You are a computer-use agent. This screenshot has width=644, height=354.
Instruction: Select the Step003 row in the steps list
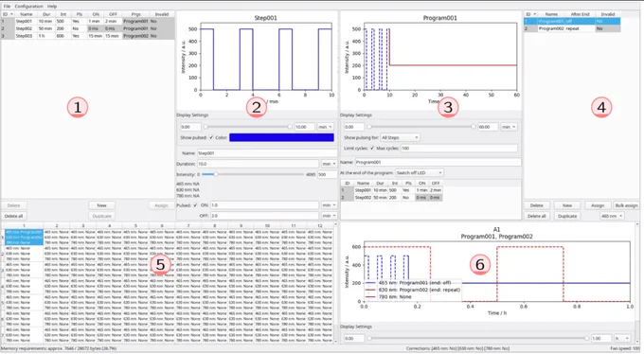pyautogui.click(x=87, y=36)
